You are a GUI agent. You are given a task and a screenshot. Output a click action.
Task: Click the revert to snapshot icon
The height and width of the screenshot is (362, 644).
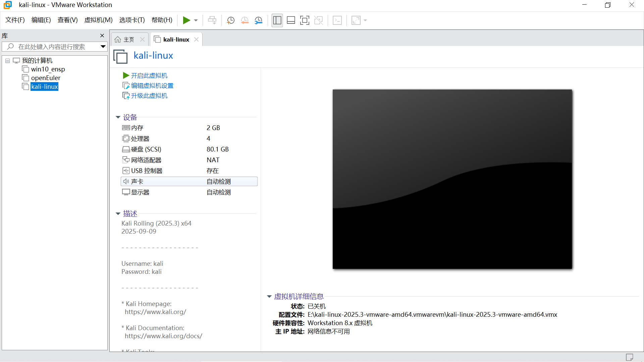pyautogui.click(x=245, y=20)
